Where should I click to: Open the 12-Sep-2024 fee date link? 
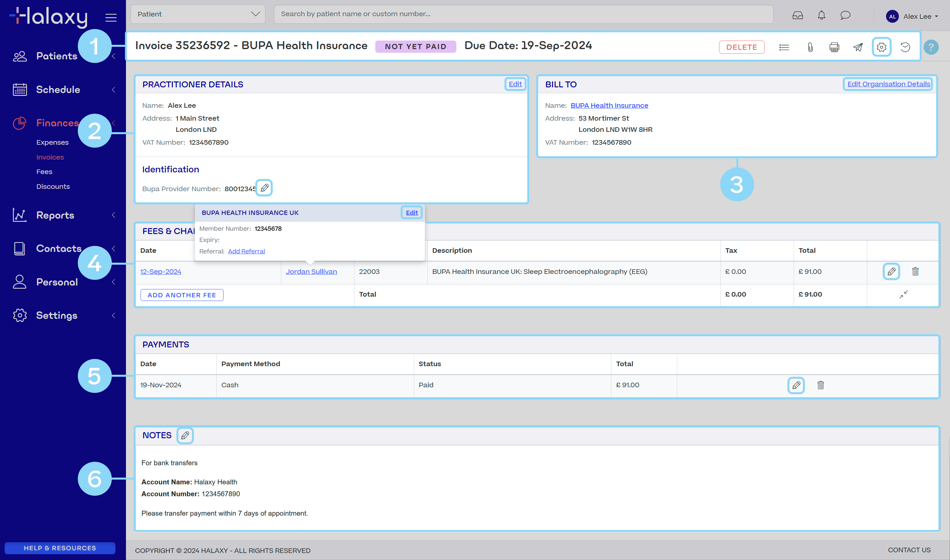[160, 271]
